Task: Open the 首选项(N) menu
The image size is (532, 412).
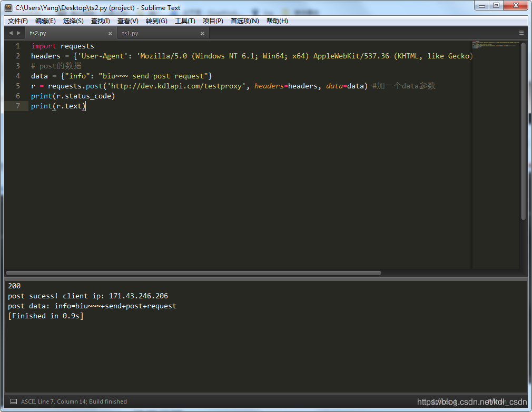Action: (x=244, y=21)
